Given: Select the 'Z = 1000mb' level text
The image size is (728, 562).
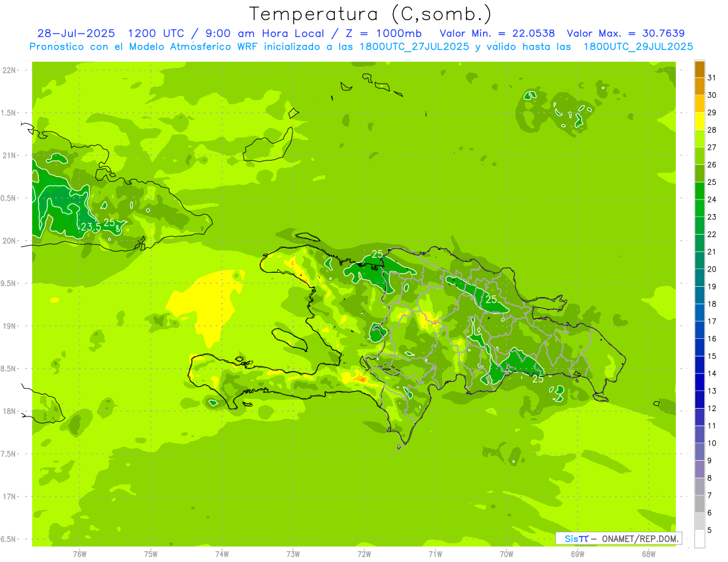Looking at the screenshot, I should [x=382, y=33].
